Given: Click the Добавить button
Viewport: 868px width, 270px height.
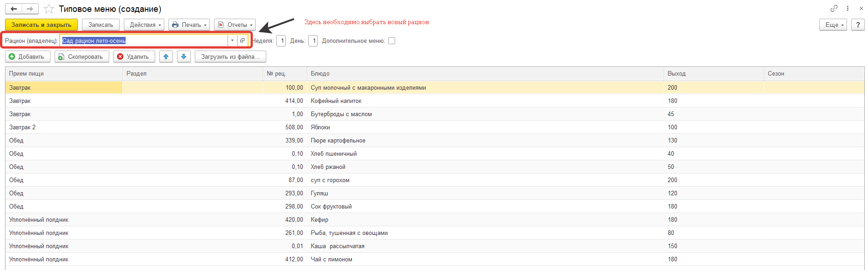Looking at the screenshot, I should 27,57.
